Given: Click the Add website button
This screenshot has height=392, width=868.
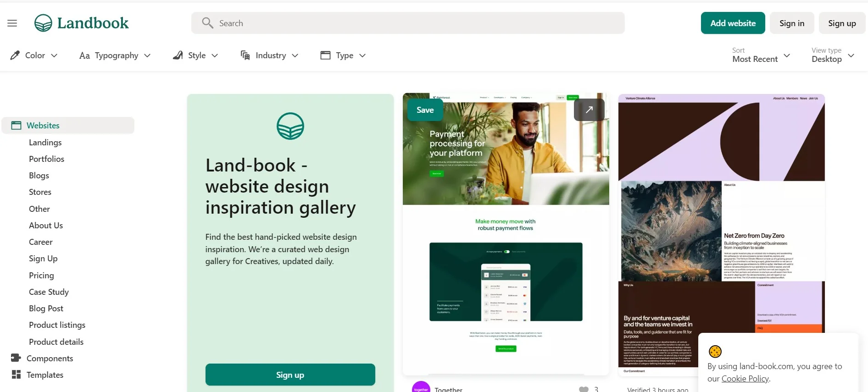Looking at the screenshot, I should point(733,23).
